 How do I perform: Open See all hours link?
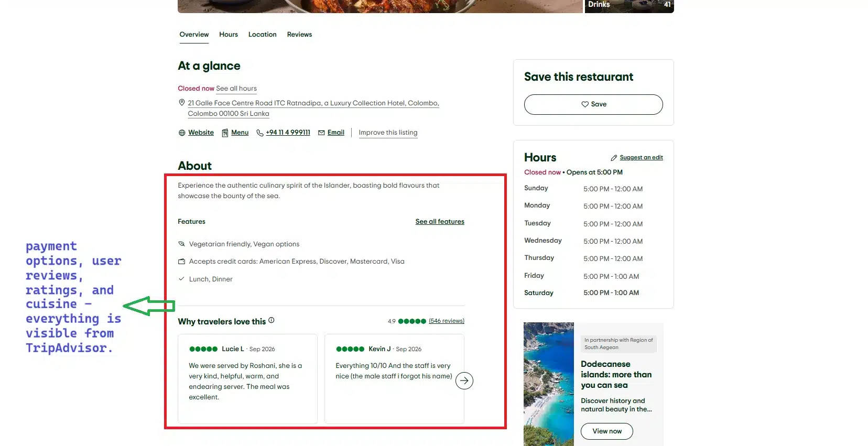[x=236, y=89]
